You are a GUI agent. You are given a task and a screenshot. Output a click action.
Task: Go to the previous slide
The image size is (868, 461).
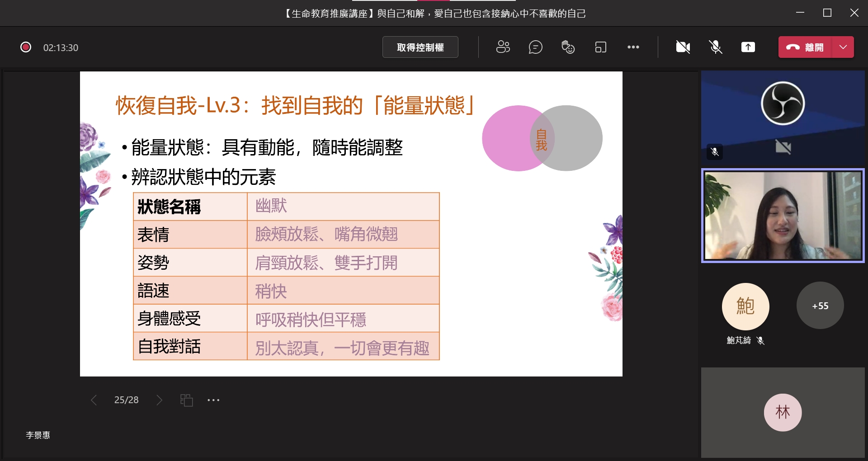[x=94, y=400]
